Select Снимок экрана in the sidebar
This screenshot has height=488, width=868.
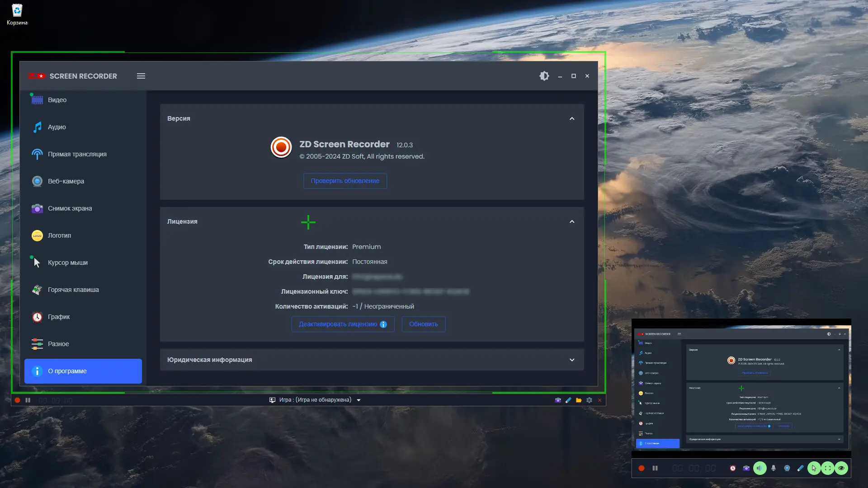click(70, 208)
